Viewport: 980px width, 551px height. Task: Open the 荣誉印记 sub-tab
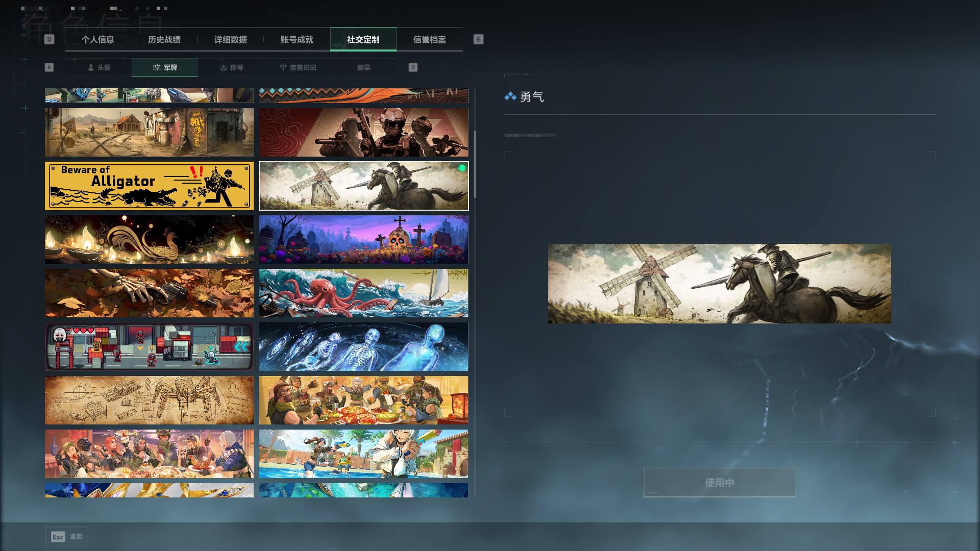[298, 67]
